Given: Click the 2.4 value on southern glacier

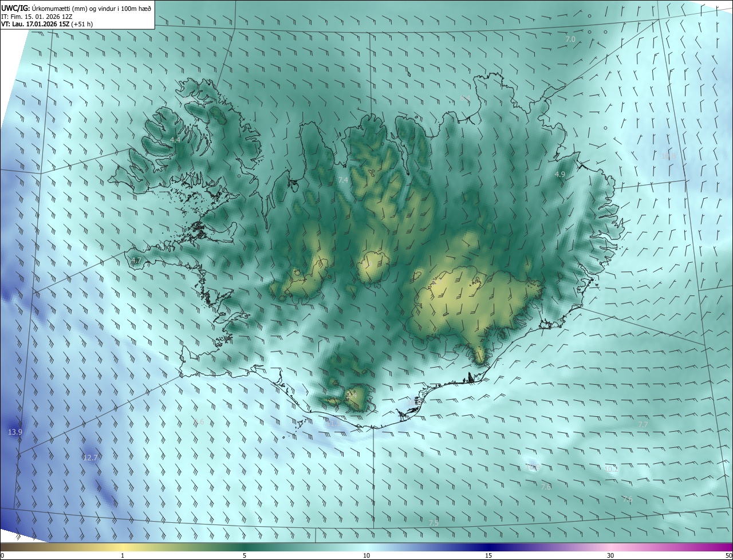Looking at the screenshot, I should tap(351, 395).
